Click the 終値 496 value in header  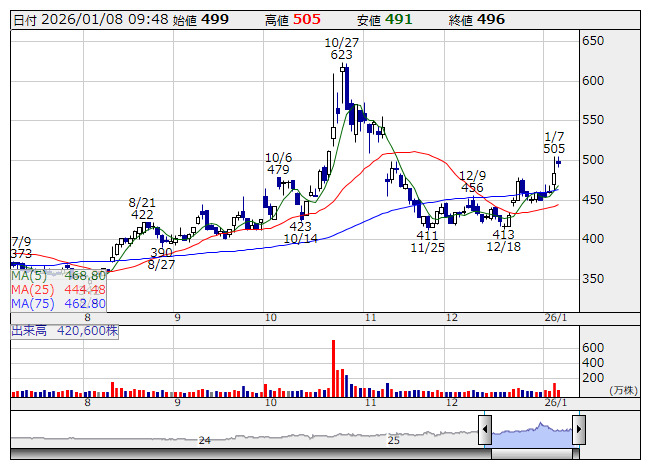(490, 20)
